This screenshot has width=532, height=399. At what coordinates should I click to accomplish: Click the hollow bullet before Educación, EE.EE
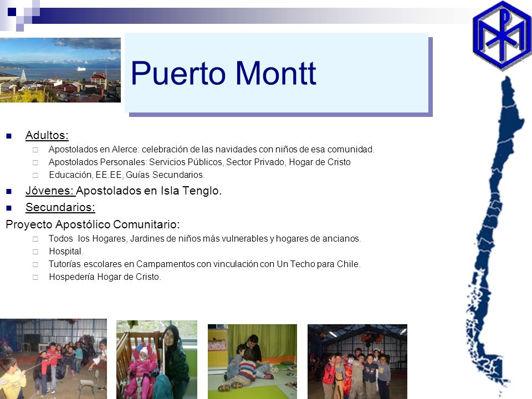[35, 176]
